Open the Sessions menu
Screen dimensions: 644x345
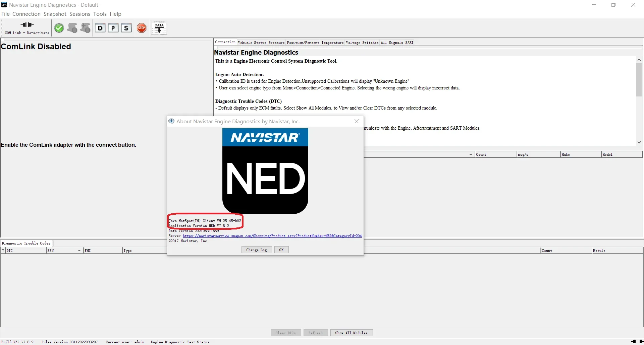tap(80, 14)
